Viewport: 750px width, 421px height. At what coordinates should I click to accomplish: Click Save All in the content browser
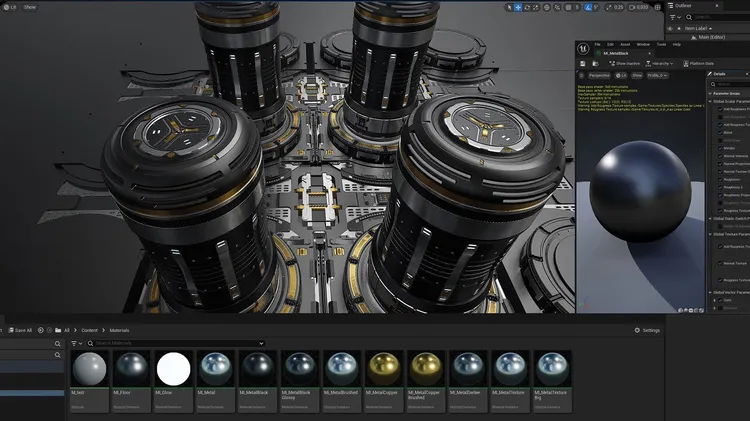click(20, 331)
